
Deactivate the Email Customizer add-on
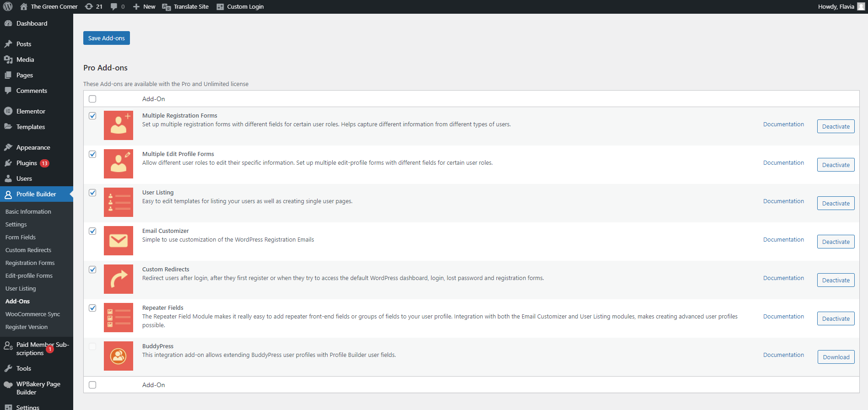click(x=836, y=242)
